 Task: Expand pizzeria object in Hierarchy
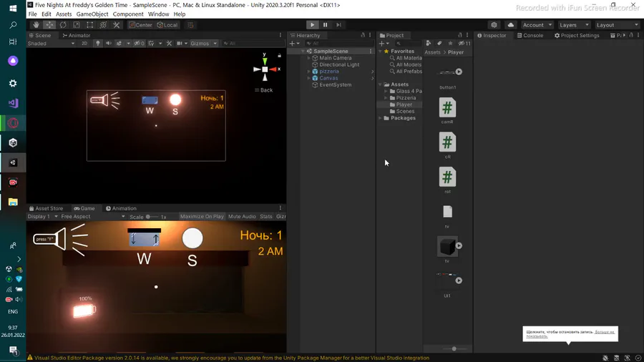point(309,72)
